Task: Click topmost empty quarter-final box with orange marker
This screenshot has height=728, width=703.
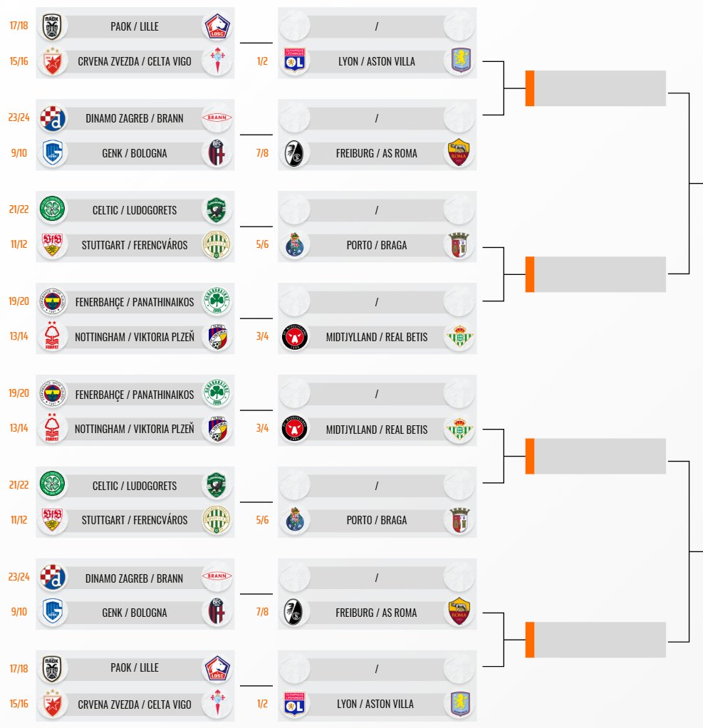Action: (x=599, y=88)
